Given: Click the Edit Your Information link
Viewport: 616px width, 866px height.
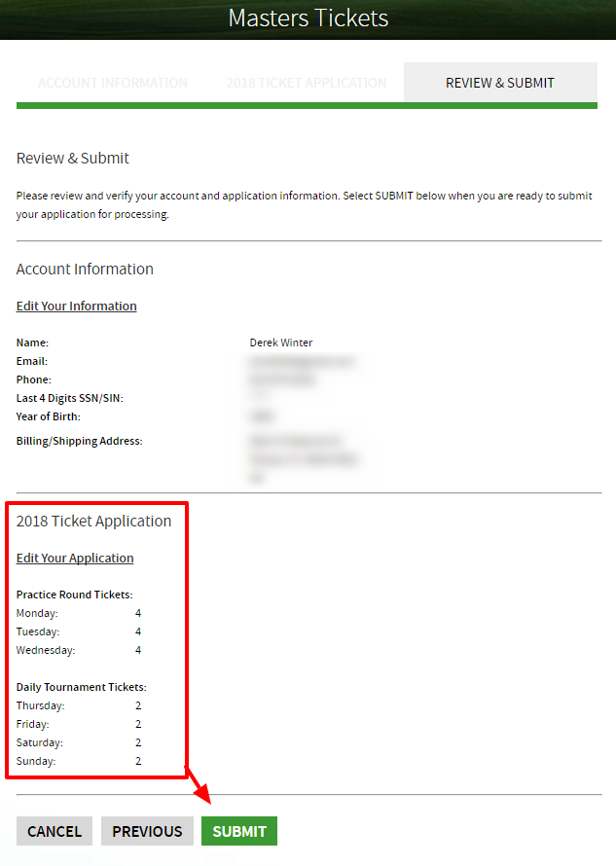Looking at the screenshot, I should pos(77,306).
